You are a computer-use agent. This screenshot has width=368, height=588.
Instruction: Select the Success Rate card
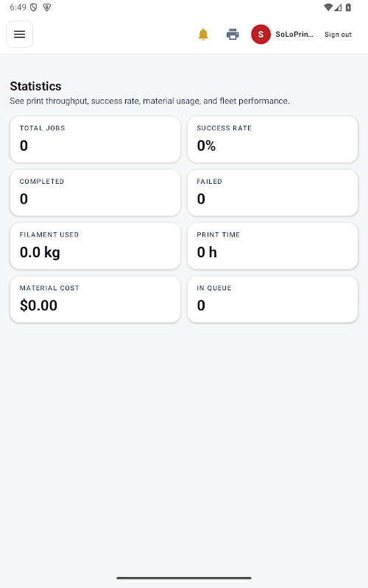click(x=272, y=139)
